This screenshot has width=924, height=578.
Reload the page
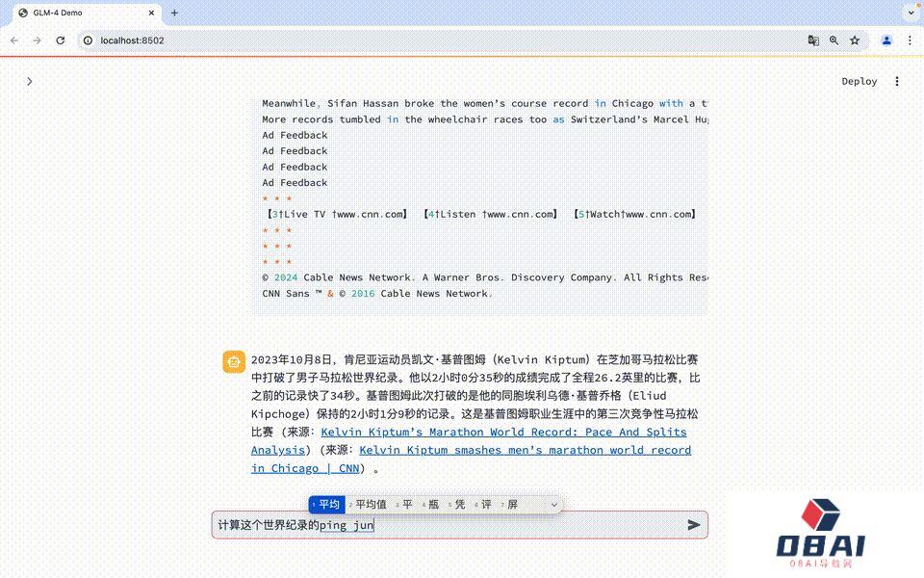tap(61, 40)
